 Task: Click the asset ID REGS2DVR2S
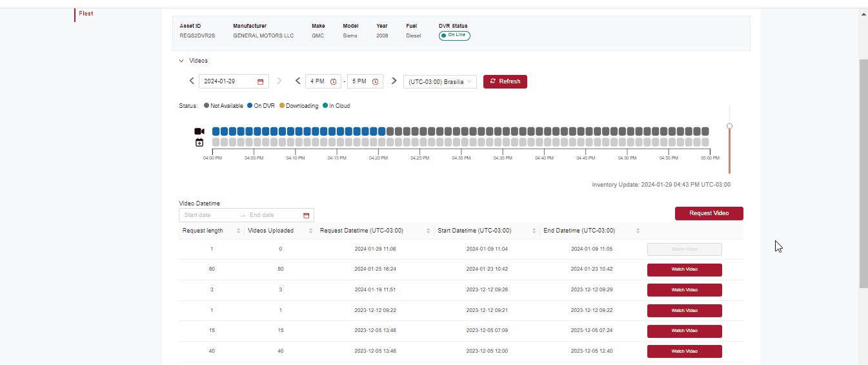click(x=197, y=36)
